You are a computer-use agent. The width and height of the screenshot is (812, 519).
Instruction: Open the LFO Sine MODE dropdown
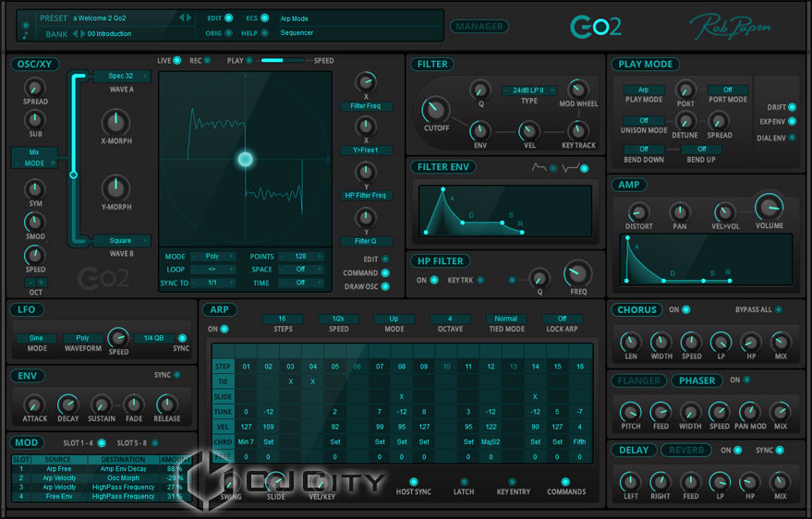(36, 338)
